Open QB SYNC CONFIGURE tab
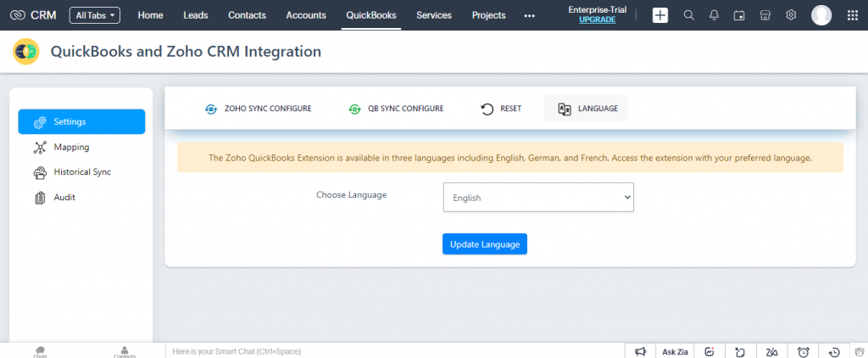The height and width of the screenshot is (358, 868). 396,109
